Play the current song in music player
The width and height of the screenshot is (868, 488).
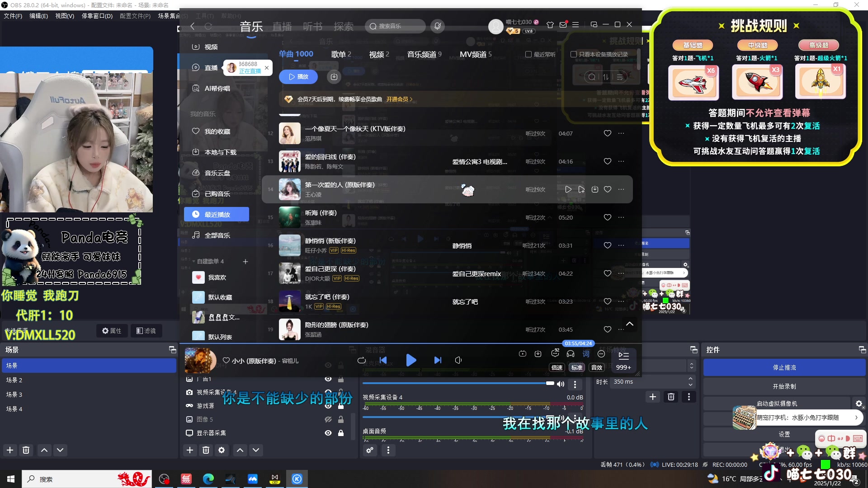coord(411,360)
